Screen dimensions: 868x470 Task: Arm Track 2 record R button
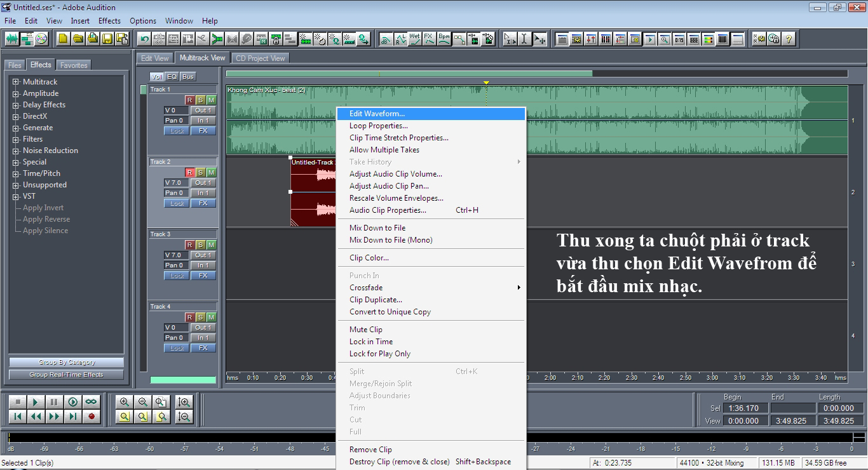pyautogui.click(x=189, y=172)
